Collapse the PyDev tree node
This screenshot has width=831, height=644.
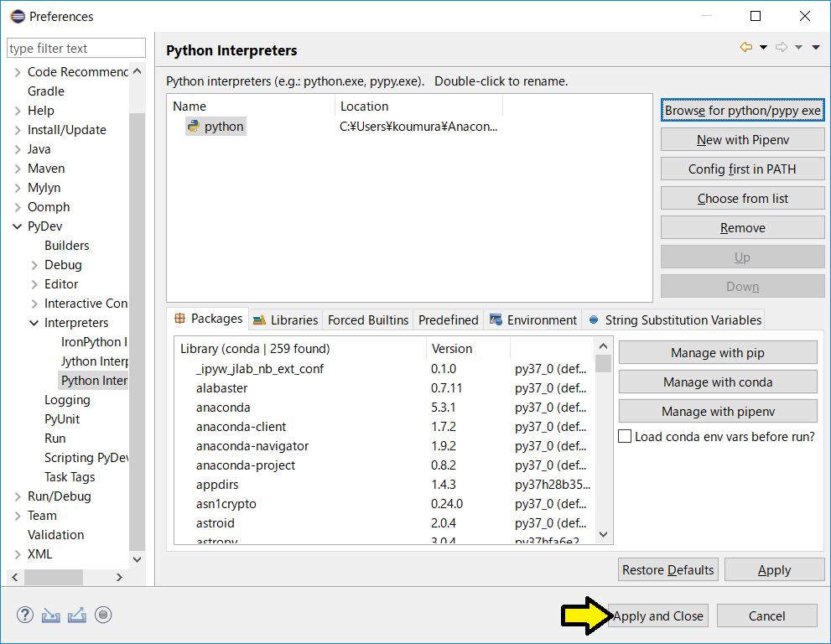click(x=17, y=226)
